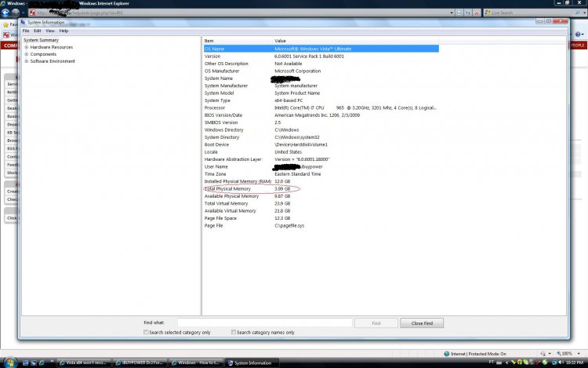The height and width of the screenshot is (368, 588).
Task: Select the Time Zone row
Action: click(x=321, y=174)
